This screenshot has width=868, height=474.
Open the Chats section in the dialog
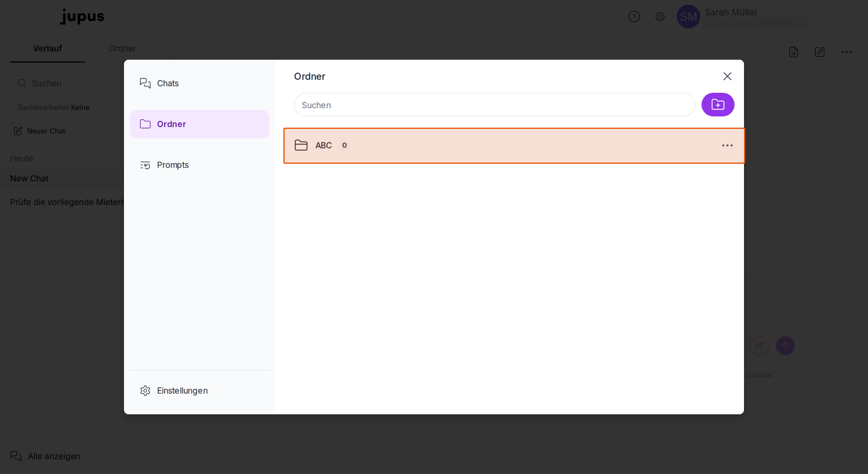(x=200, y=83)
